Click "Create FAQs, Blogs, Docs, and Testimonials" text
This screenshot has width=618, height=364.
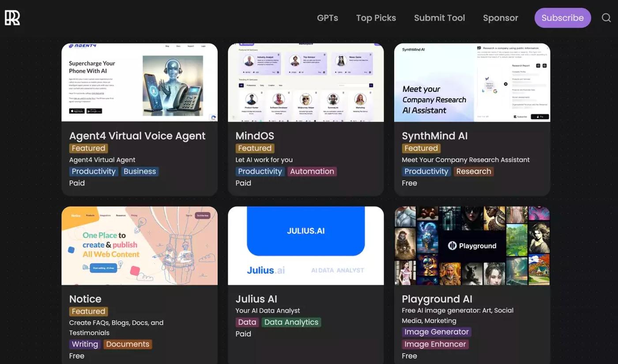click(117, 328)
